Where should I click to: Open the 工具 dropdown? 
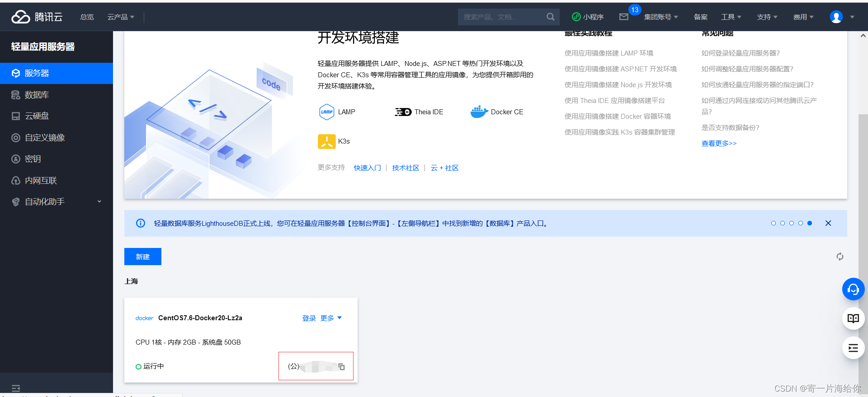pos(731,17)
